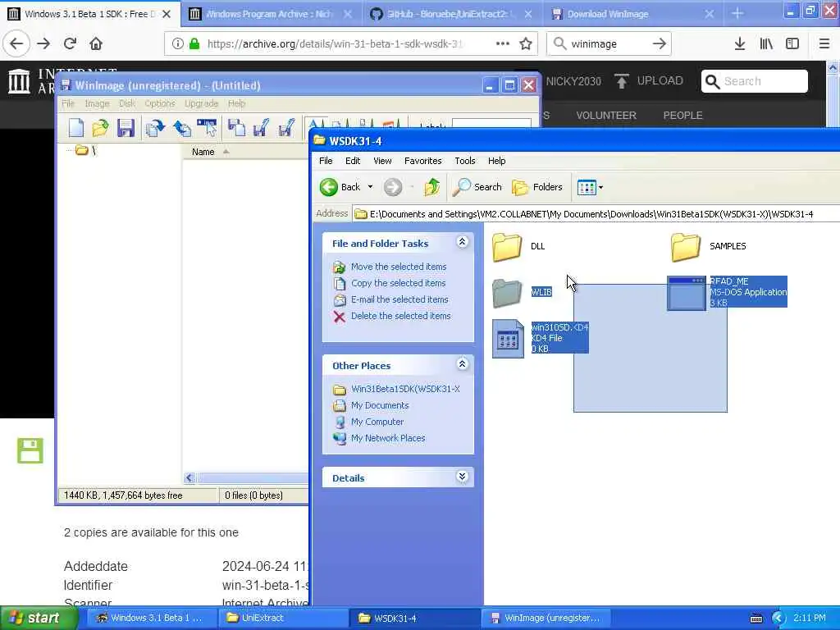Collapse File and Folder Tasks panel
Screen dimensions: 840x630
(463, 242)
